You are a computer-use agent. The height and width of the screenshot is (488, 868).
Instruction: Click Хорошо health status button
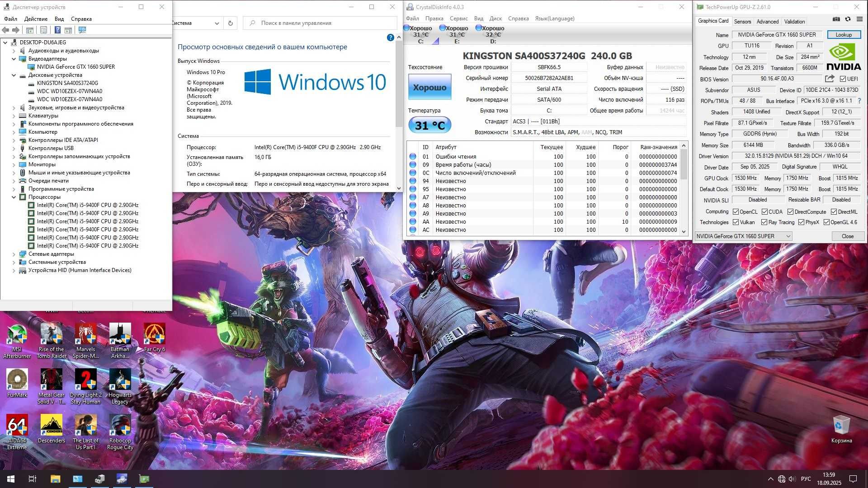(x=429, y=87)
